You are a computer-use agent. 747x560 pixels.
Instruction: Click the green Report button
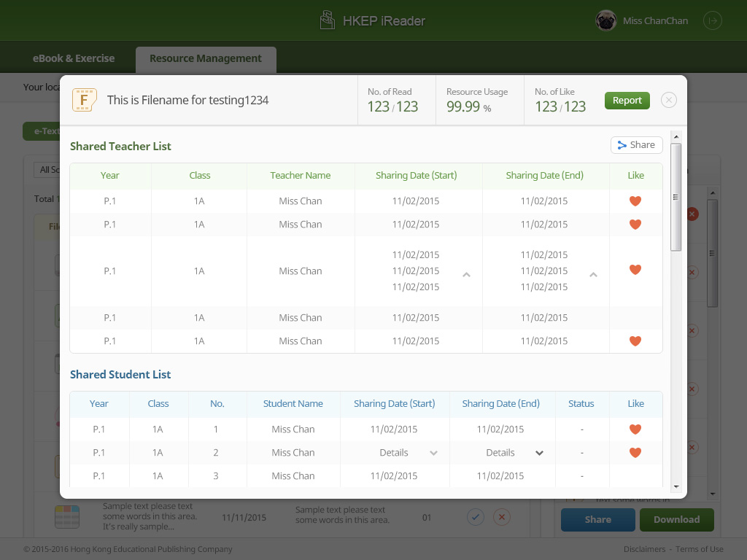[x=627, y=101]
